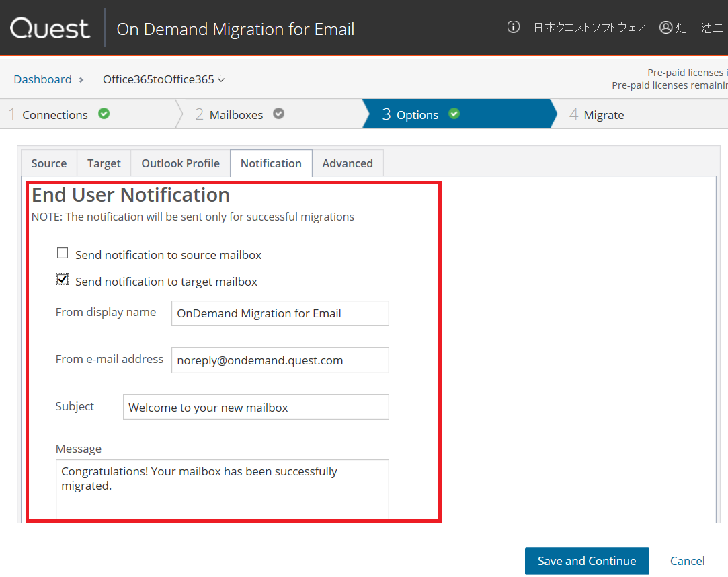Screen dimensions: 728x577
Task: Click the arrow after Dashboard breadcrumb
Action: point(81,80)
